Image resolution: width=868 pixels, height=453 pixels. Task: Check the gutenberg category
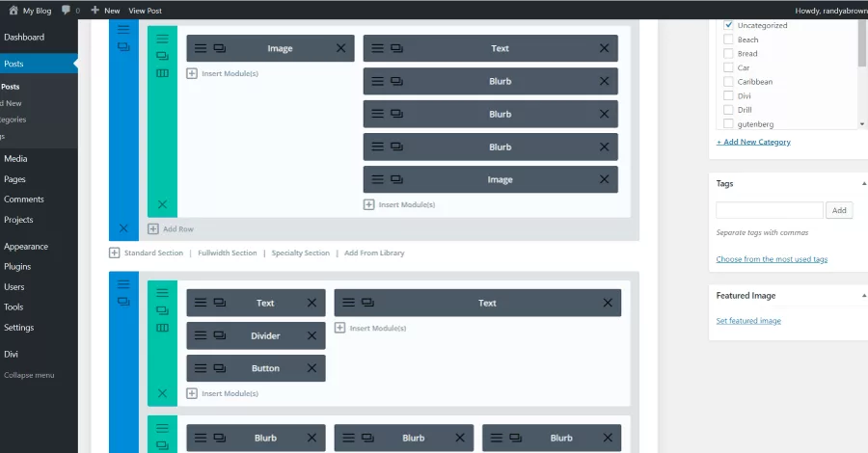(x=728, y=124)
